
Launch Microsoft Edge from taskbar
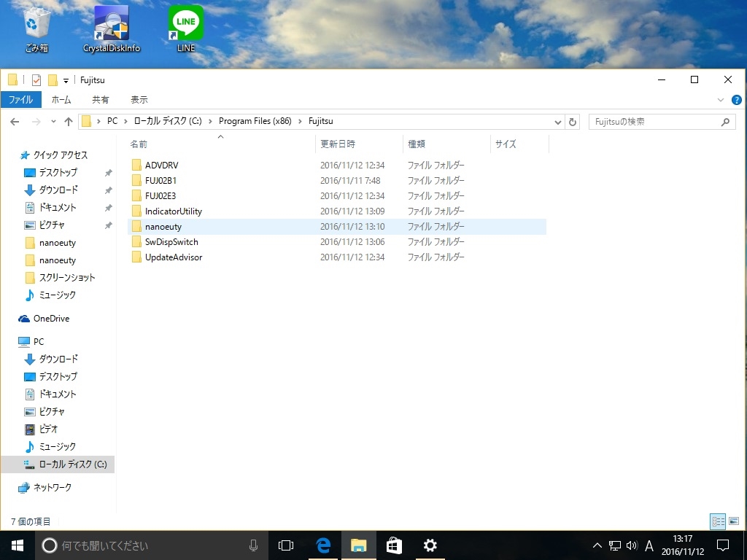[323, 545]
